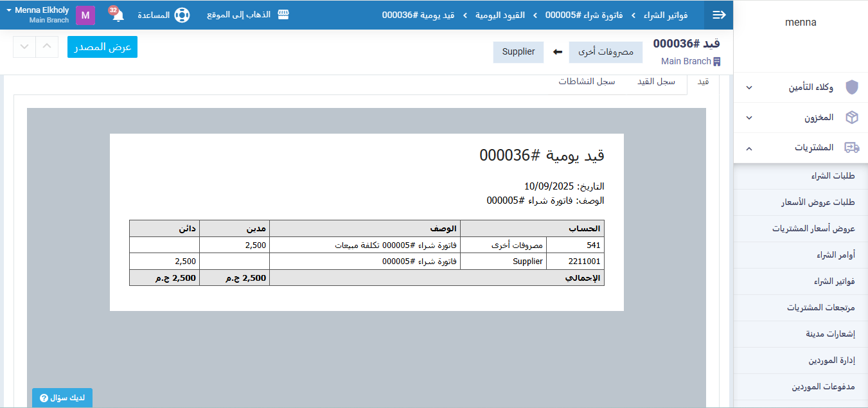Click the Main Branch building icon
The width and height of the screenshot is (868, 408).
pos(717,62)
